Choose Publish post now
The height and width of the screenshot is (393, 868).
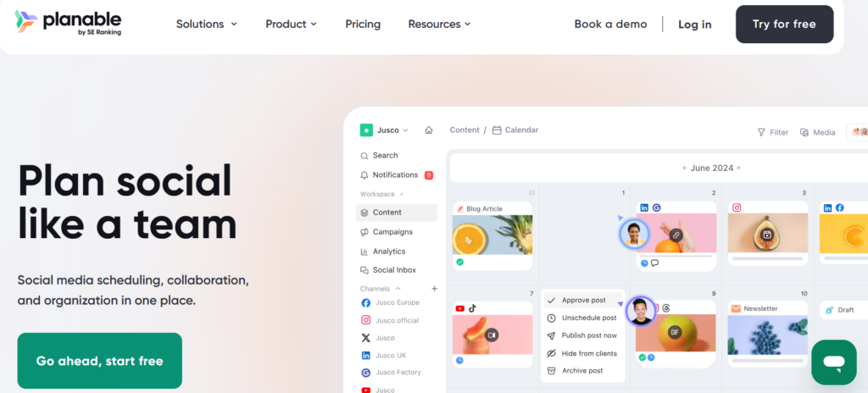point(583,335)
